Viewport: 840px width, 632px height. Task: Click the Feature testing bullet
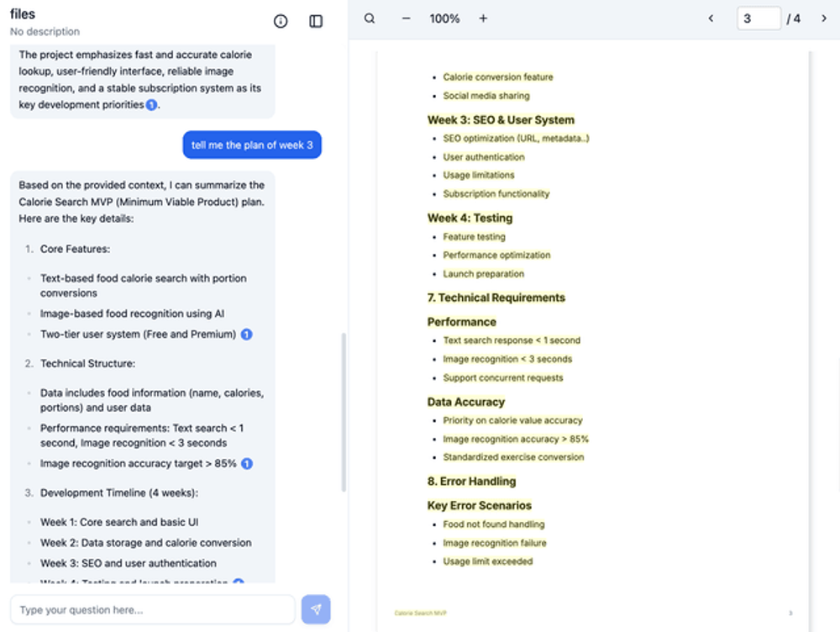474,236
